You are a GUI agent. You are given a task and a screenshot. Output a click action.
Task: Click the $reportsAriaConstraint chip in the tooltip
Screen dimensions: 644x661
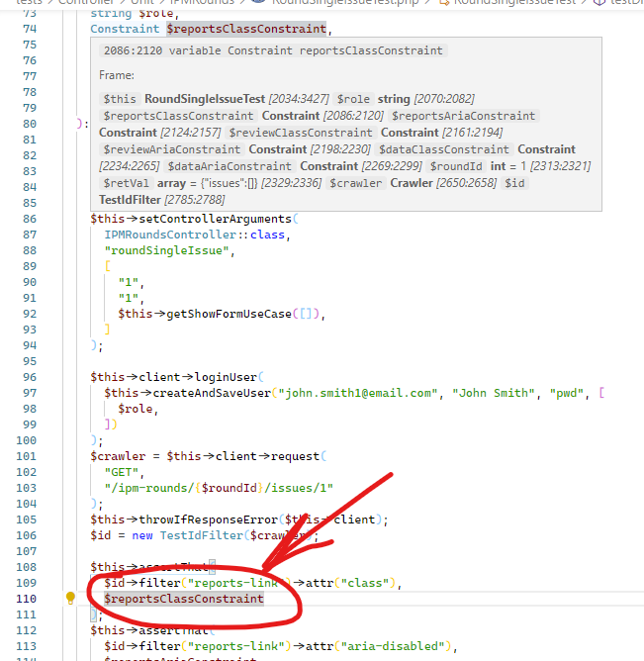coord(463,116)
